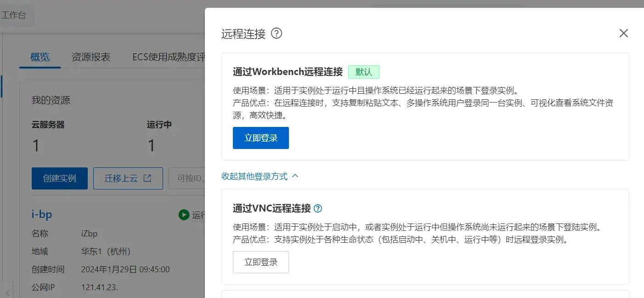Open instance link i-bp
Screen dimensions: 644x298
point(42,214)
